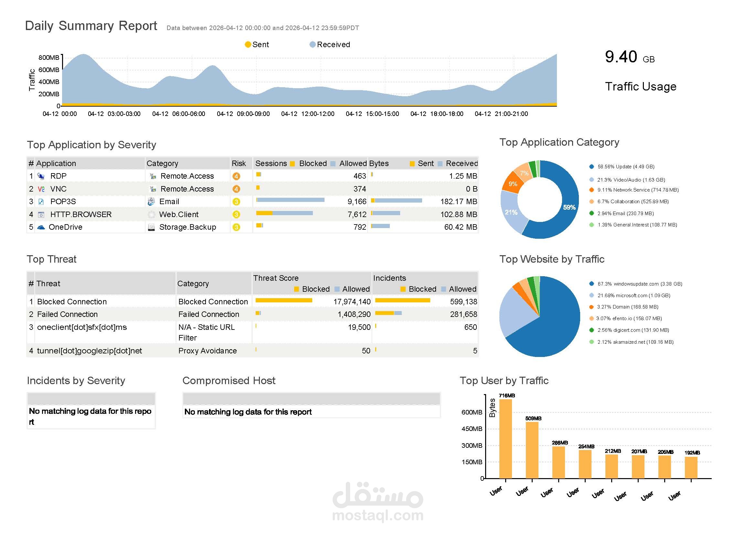Click the POP3S application icon
This screenshot has height=534, width=756.
(41, 202)
